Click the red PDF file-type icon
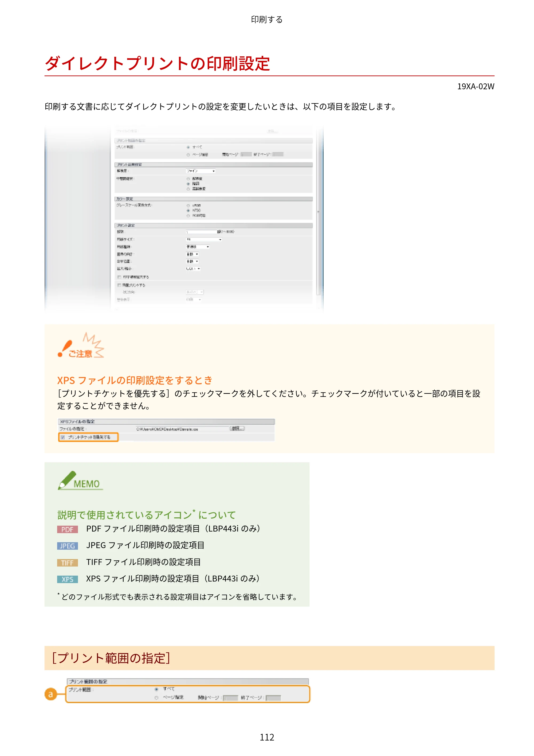 68,529
